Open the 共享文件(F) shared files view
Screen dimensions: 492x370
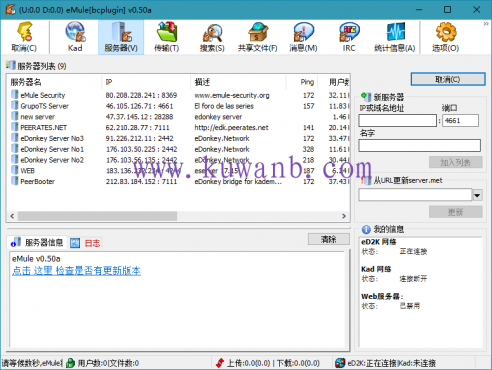click(258, 37)
